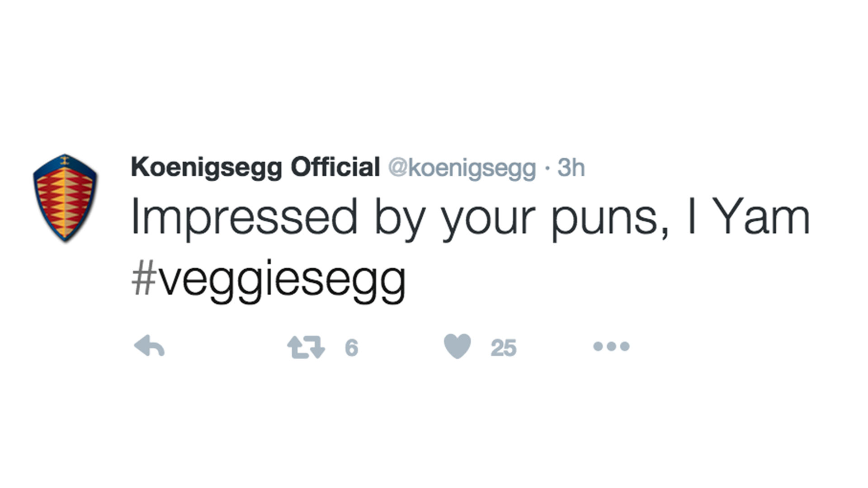The width and height of the screenshot is (868, 488).
Task: Open the Koenigsegg Official profile name
Action: tap(255, 168)
